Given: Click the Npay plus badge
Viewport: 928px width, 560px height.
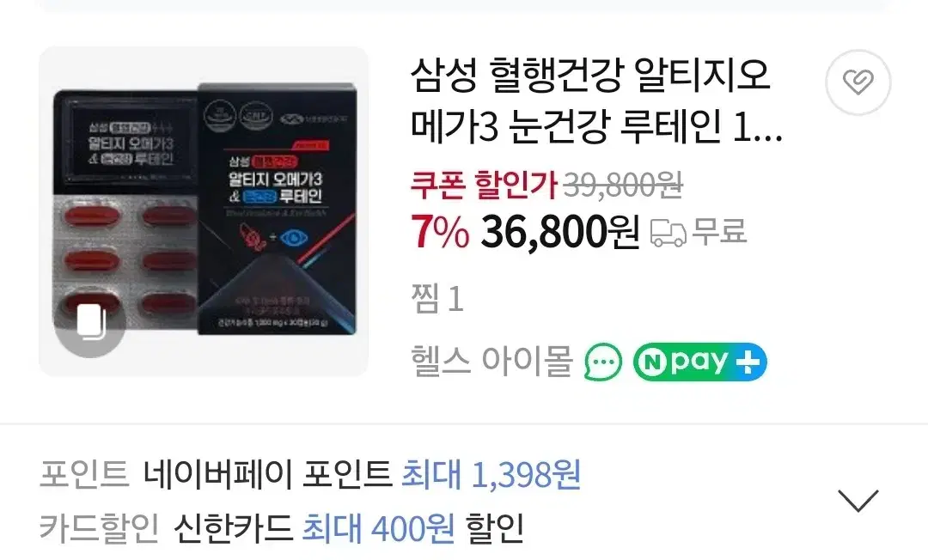Looking at the screenshot, I should pos(699,362).
